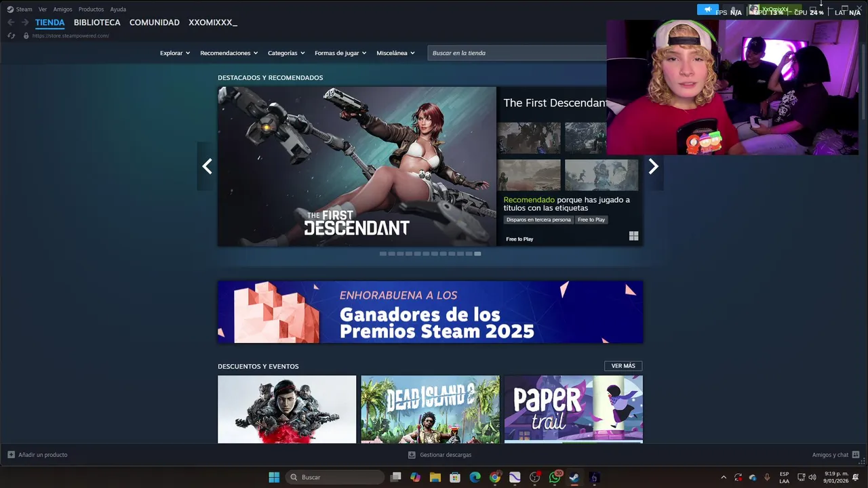Click the Free to Play tag button
Viewport: 868px width, 488px height.
[x=591, y=220]
